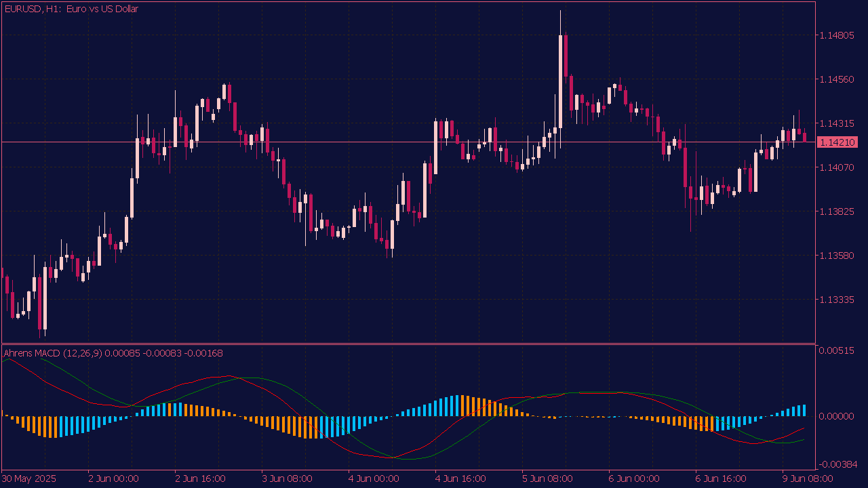This screenshot has height=488, width=868.
Task: Click the 6 Jun 16:00 time label
Action: [721, 479]
